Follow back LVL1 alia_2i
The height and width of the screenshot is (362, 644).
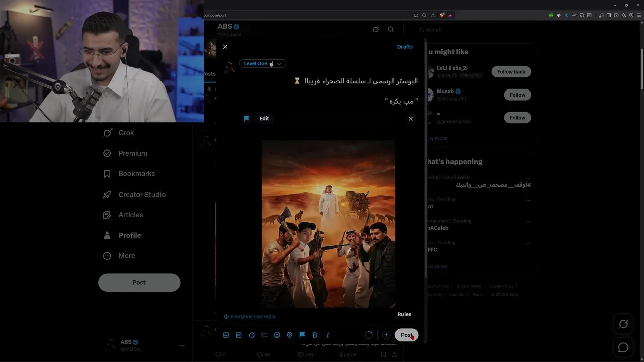tap(511, 72)
